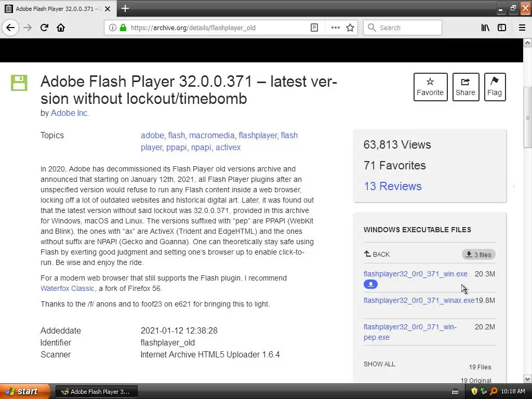Open the activex topic link

[228, 148]
